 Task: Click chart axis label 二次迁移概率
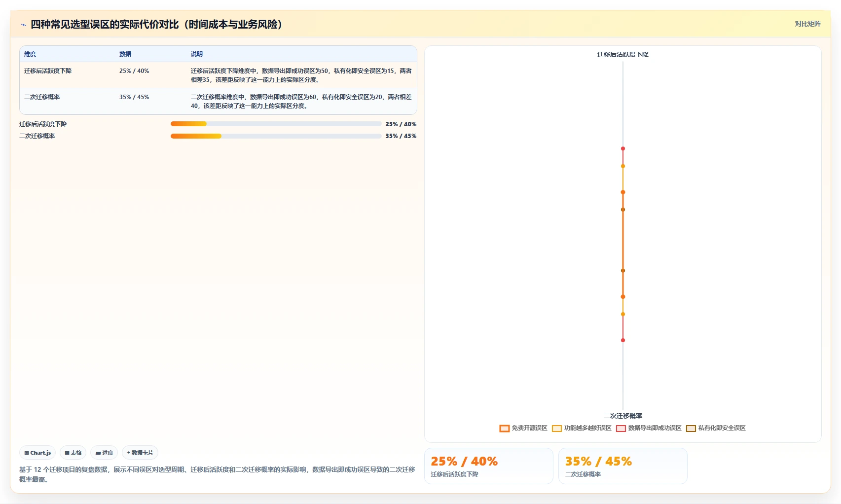[x=623, y=416]
